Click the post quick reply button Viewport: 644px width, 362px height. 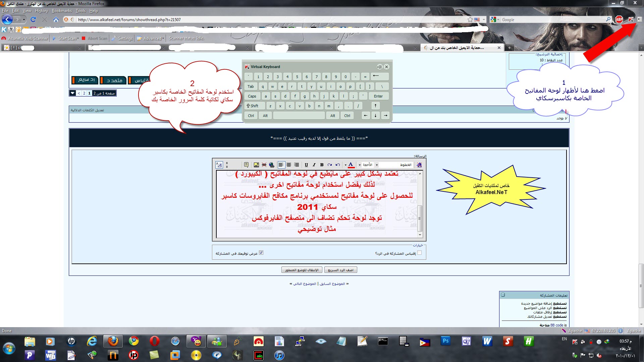click(340, 270)
